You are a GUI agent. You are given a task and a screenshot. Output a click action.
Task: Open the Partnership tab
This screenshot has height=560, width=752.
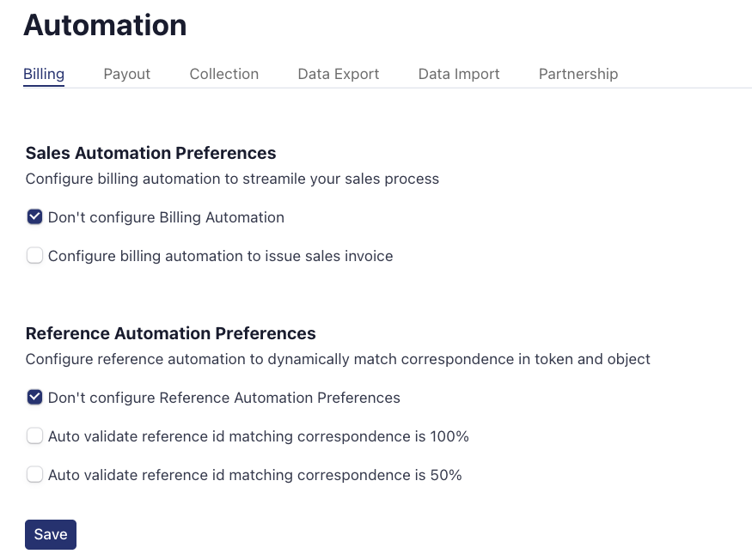578,74
